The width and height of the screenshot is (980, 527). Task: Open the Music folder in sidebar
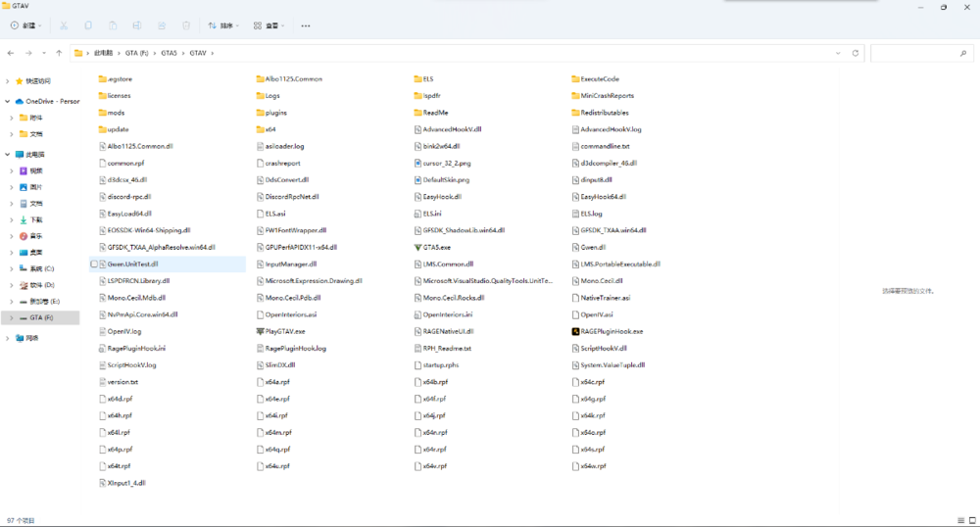coord(30,236)
